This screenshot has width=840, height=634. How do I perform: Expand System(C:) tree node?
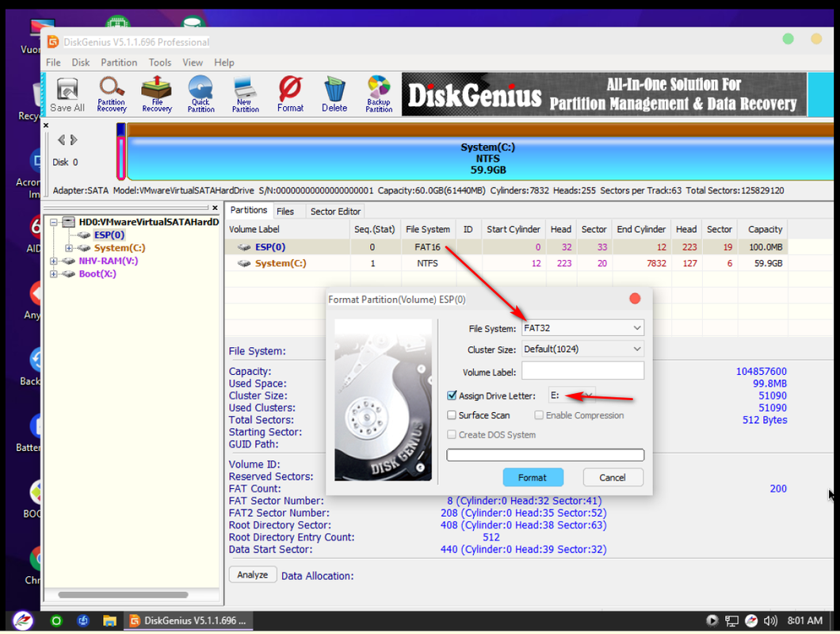click(69, 247)
